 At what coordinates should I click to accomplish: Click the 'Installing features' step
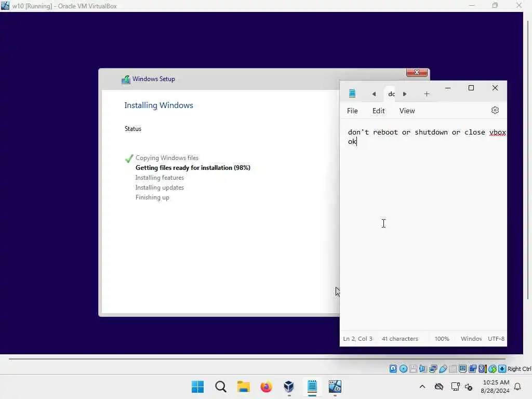point(159,178)
